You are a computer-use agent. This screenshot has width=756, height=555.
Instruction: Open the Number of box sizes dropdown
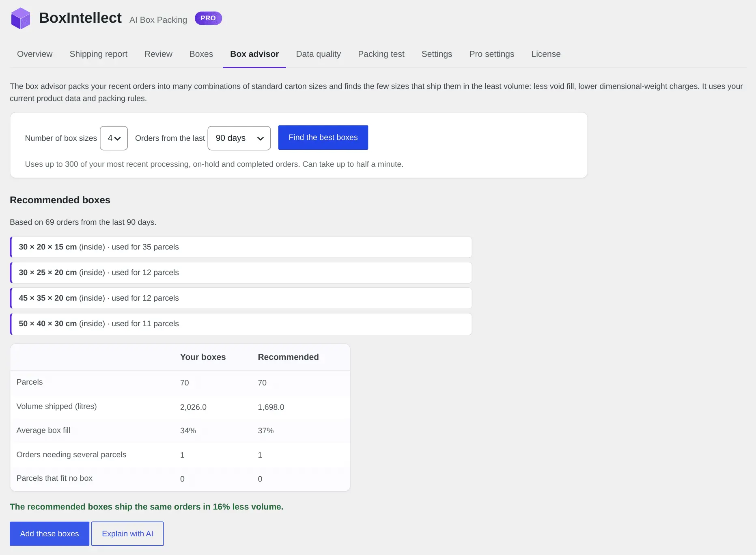(x=114, y=138)
